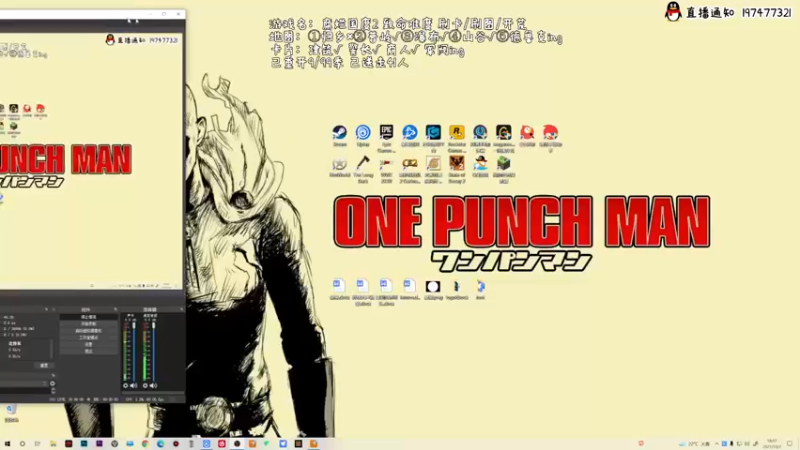Screen dimensions: 800x450
Task: Show hidden system tray icons
Action: 716,444
